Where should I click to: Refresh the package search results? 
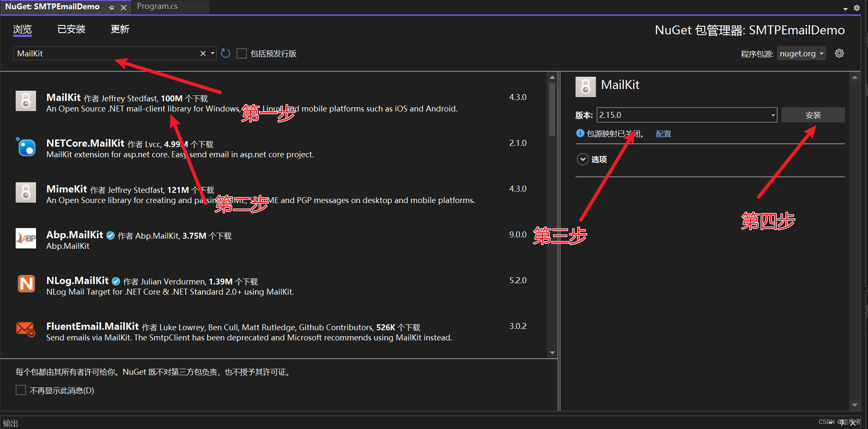tap(225, 53)
